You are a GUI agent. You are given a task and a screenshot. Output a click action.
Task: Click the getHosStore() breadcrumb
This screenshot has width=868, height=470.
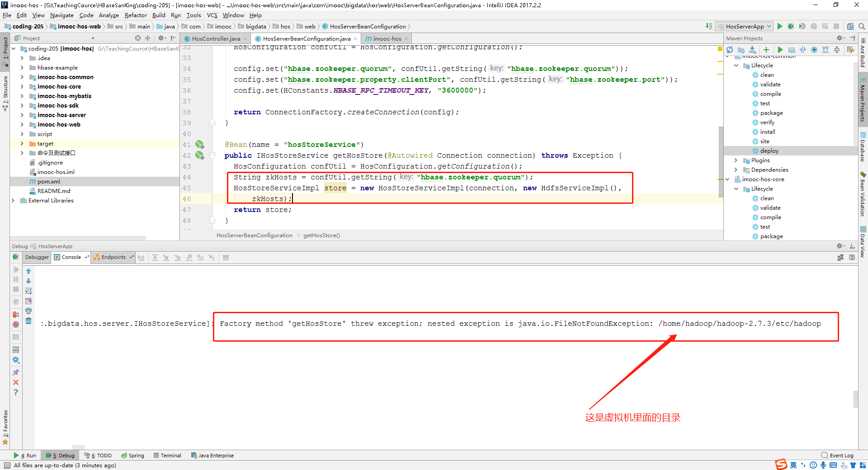[321, 235]
